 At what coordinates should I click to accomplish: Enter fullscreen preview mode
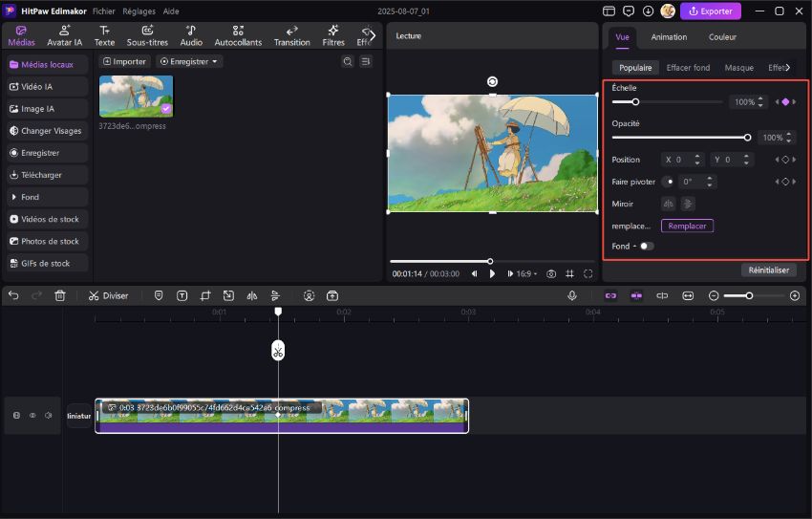pyautogui.click(x=588, y=273)
